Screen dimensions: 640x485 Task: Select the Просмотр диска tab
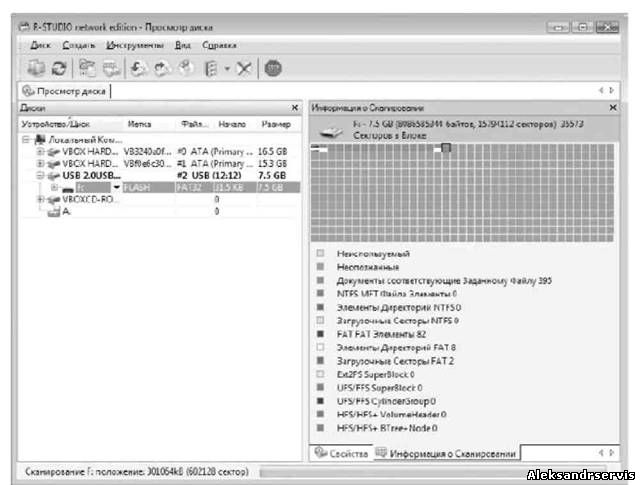click(65, 91)
